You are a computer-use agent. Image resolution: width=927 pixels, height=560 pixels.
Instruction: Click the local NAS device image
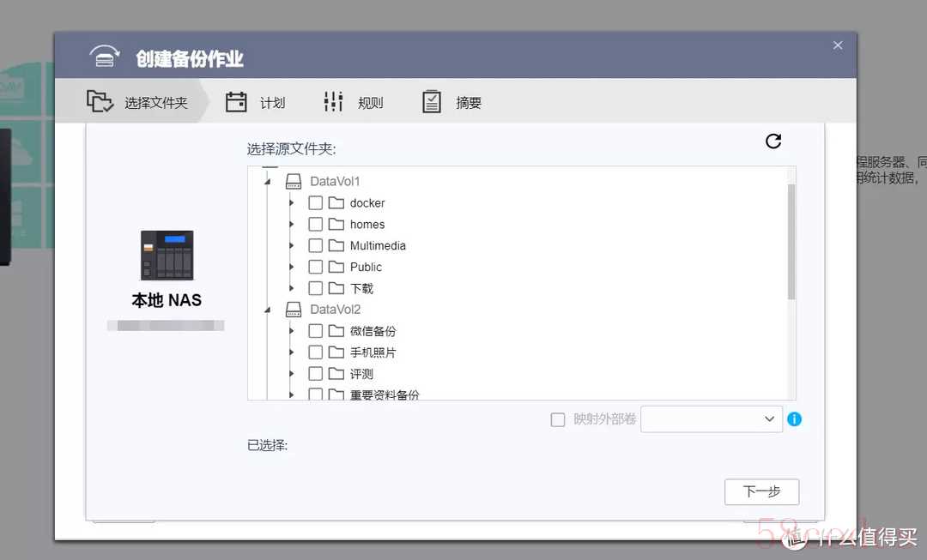click(x=167, y=256)
